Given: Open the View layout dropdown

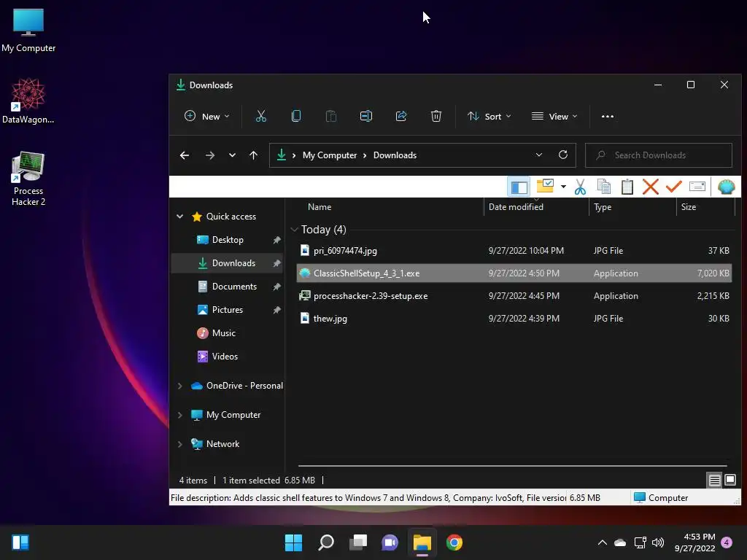Looking at the screenshot, I should 554,116.
